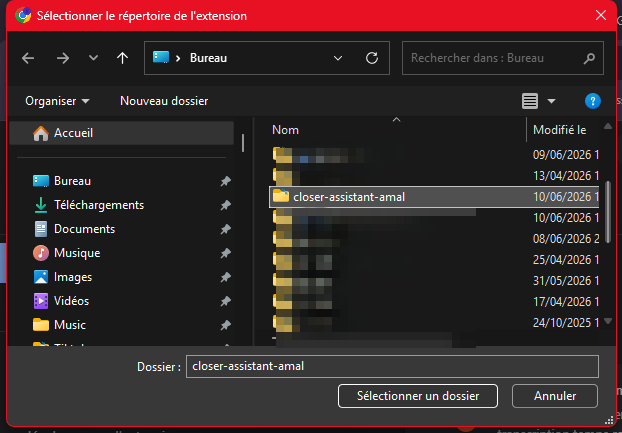Open the Organiser menu
This screenshot has height=433, width=622.
click(57, 101)
